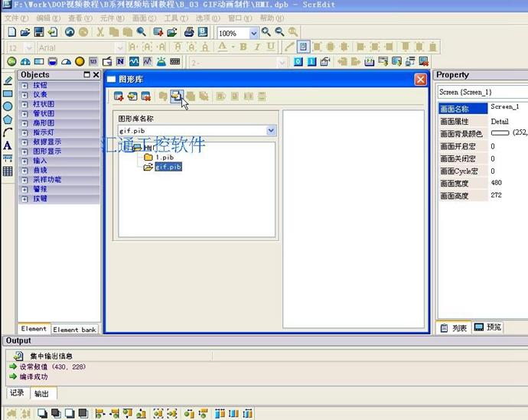Click the Import picture icon under cursor
Screen dimensions: 528x420
coord(177,96)
